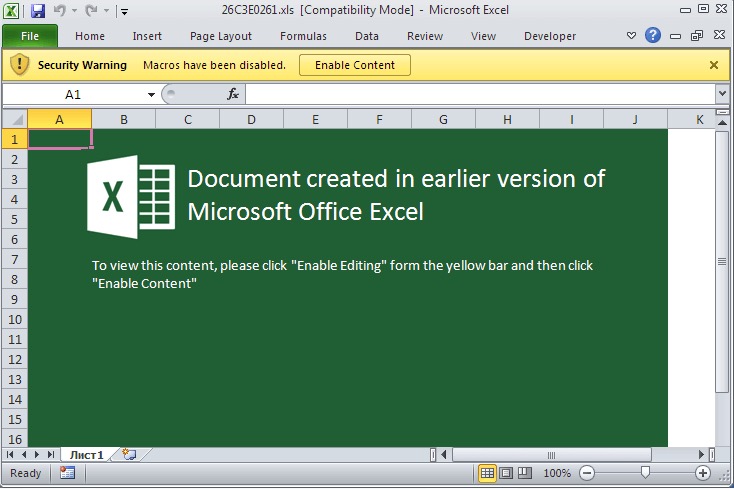The height and width of the screenshot is (489, 734).
Task: Click the Redo icon
Action: pos(91,10)
